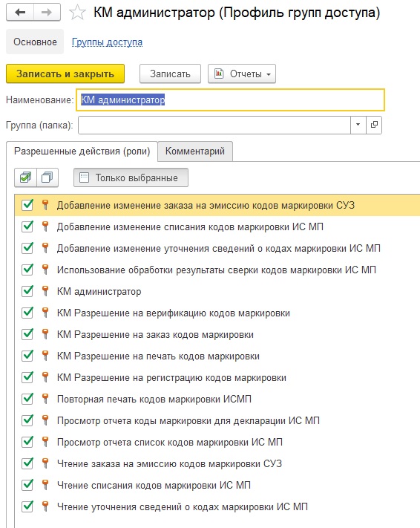Click the open icon beside the Группа (папка) field
This screenshot has width=420, height=528.
click(x=374, y=125)
